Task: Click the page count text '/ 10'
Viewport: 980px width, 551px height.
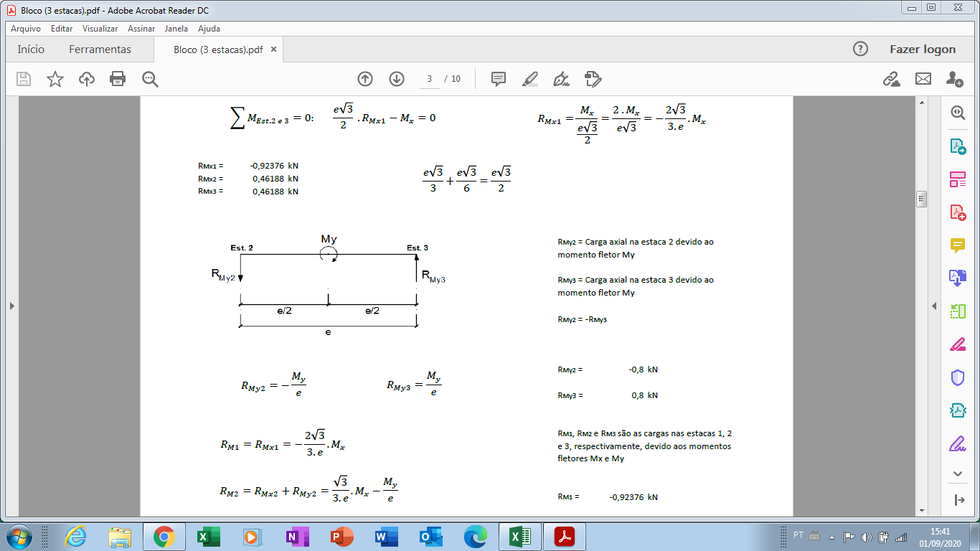Action: click(x=453, y=79)
